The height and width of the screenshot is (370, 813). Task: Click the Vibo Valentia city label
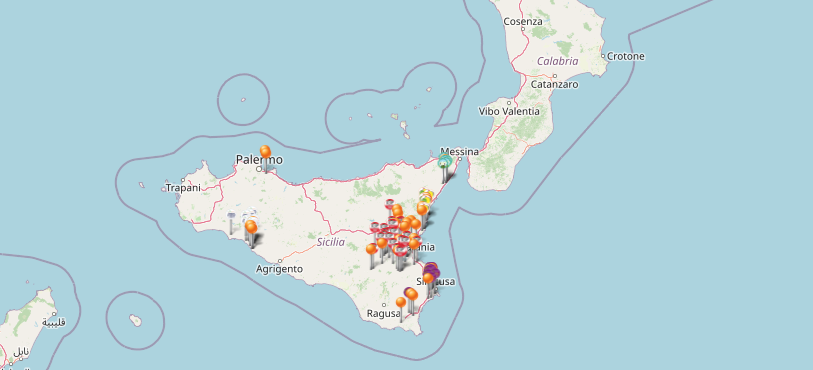509,111
